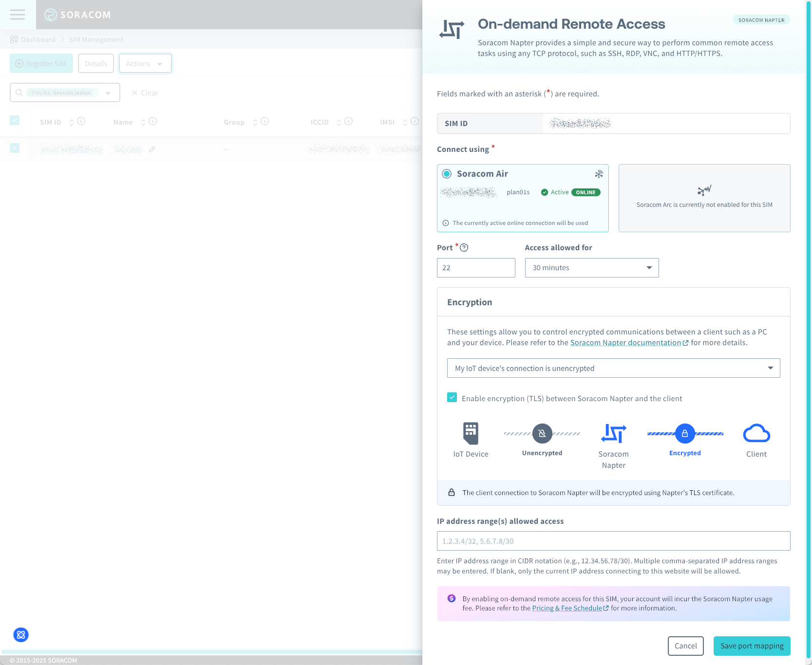Click the pencil icon to rename the SIM

151,149
